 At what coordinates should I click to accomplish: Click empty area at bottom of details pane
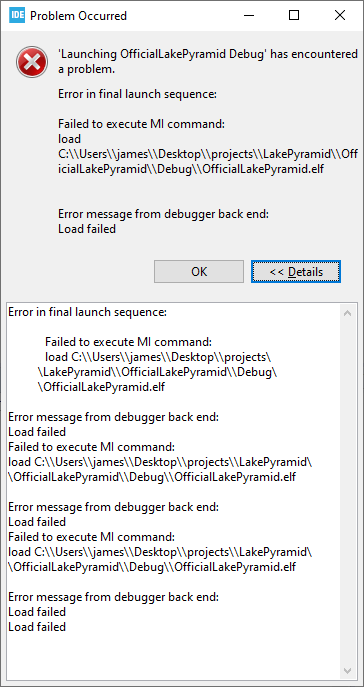pos(174,657)
